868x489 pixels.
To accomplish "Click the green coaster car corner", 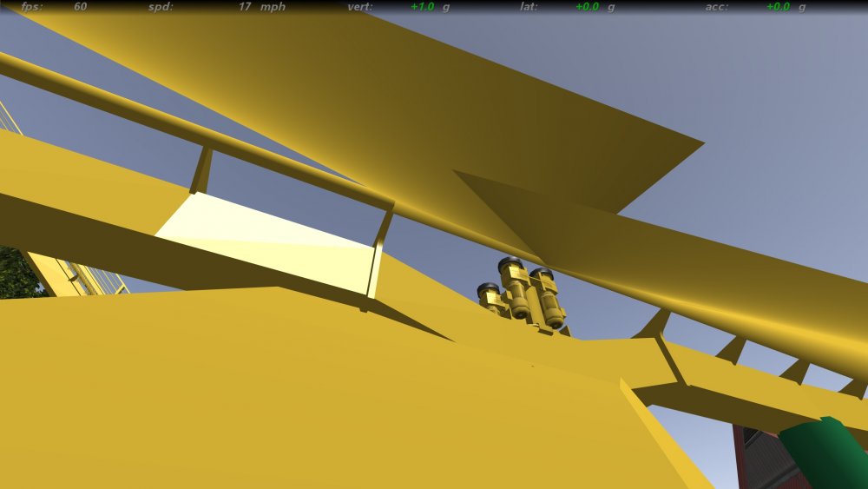I will click(826, 452).
